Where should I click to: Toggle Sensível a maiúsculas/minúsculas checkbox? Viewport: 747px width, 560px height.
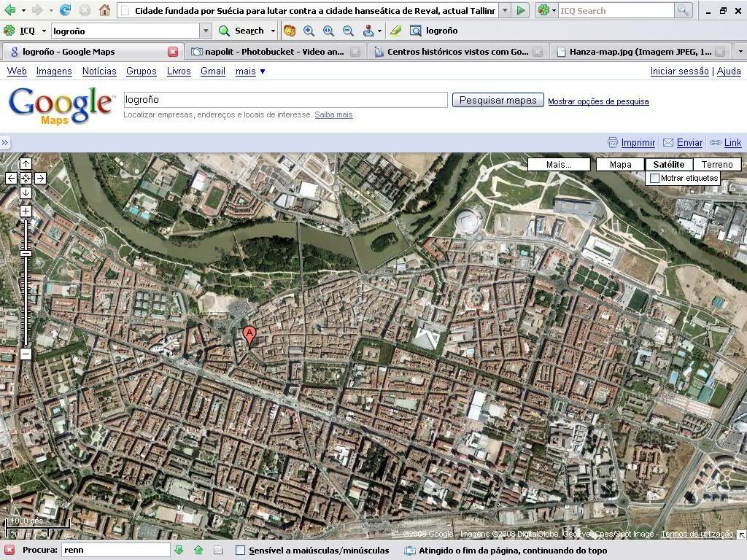pyautogui.click(x=240, y=551)
